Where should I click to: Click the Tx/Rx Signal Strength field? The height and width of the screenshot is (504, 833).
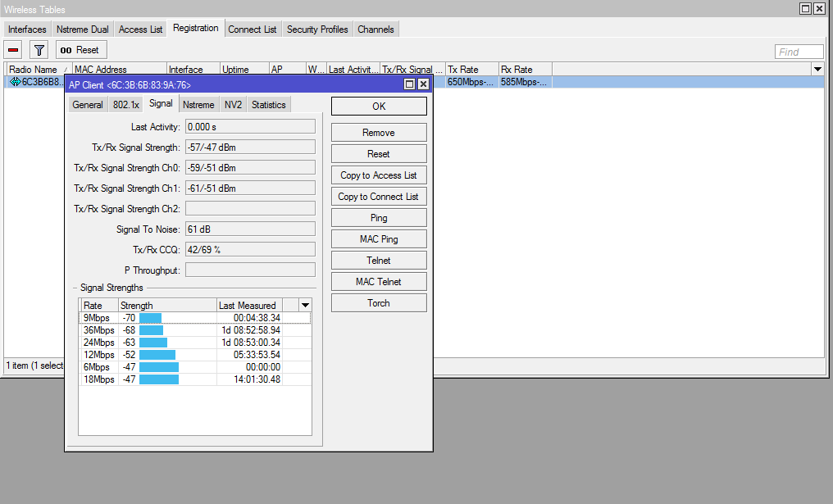pyautogui.click(x=250, y=148)
